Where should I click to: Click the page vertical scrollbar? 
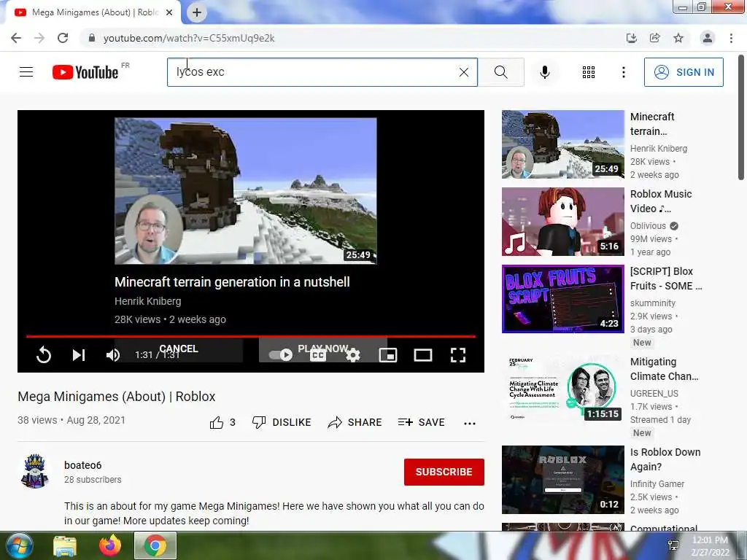tap(741, 117)
